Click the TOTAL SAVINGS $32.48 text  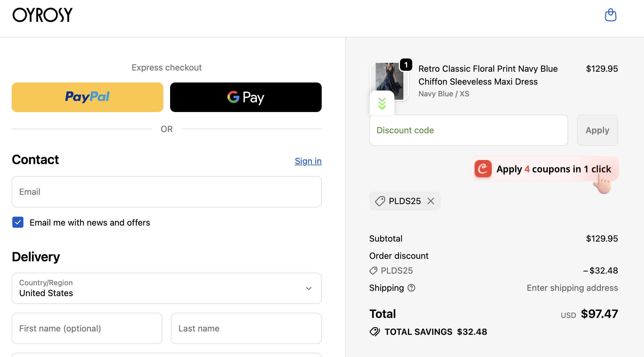pyautogui.click(x=436, y=332)
